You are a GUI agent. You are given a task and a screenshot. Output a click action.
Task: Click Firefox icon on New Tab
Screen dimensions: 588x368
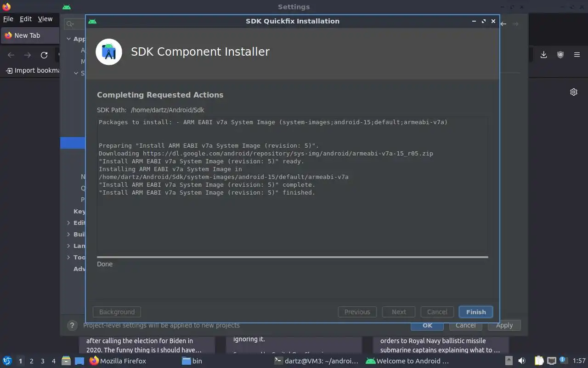[8, 35]
